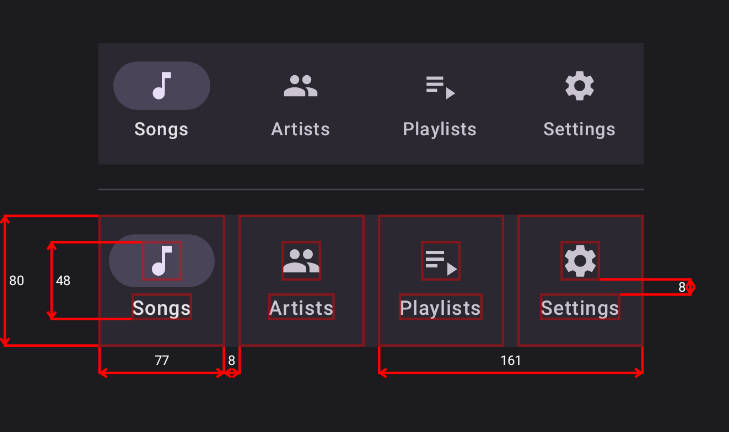This screenshot has height=432, width=729.
Task: Click the outlined Playlists icon in the annotated bar
Action: [x=441, y=261]
